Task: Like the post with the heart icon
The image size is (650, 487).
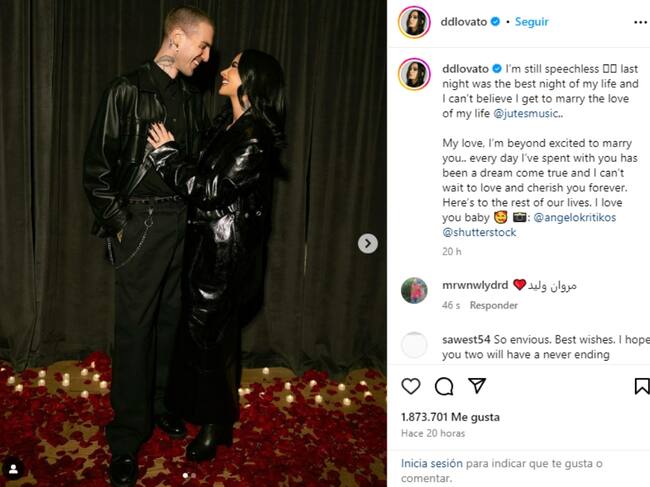Action: click(x=411, y=386)
